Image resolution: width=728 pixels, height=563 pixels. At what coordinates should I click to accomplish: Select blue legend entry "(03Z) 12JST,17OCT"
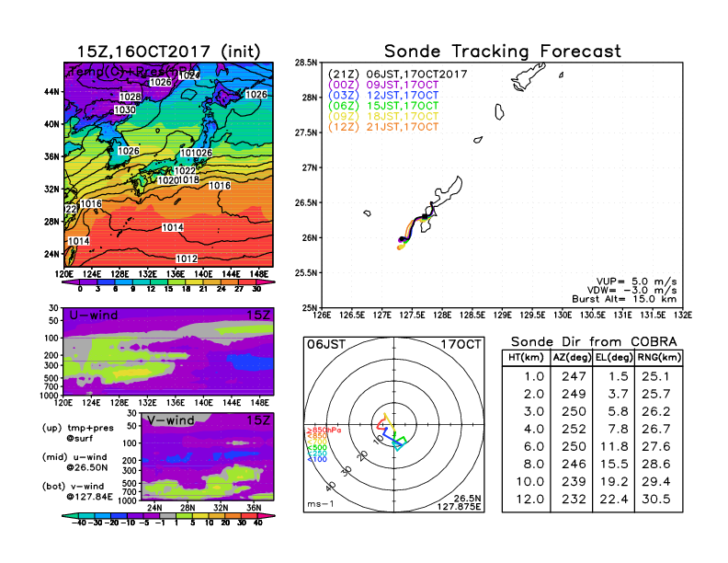[x=383, y=96]
